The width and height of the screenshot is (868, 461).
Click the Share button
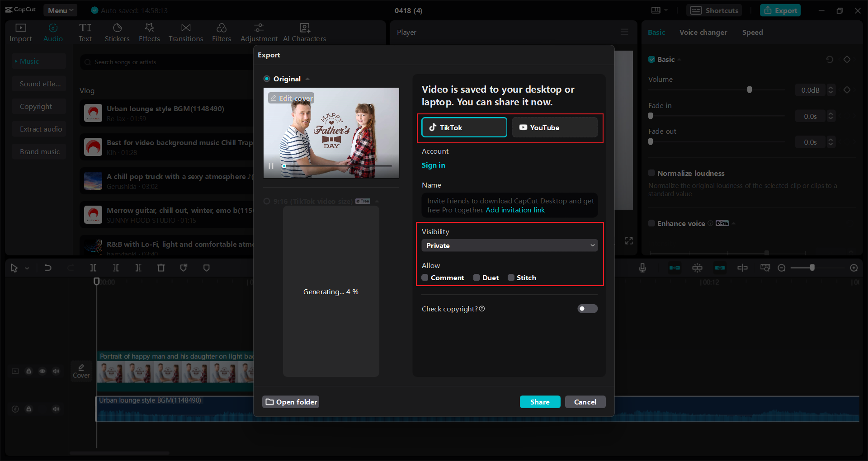(540, 402)
